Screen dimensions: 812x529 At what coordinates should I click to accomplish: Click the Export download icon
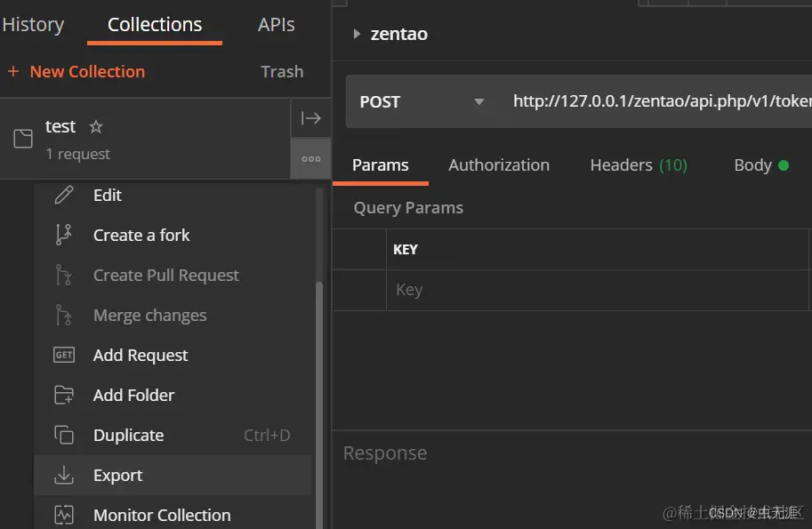pyautogui.click(x=64, y=475)
